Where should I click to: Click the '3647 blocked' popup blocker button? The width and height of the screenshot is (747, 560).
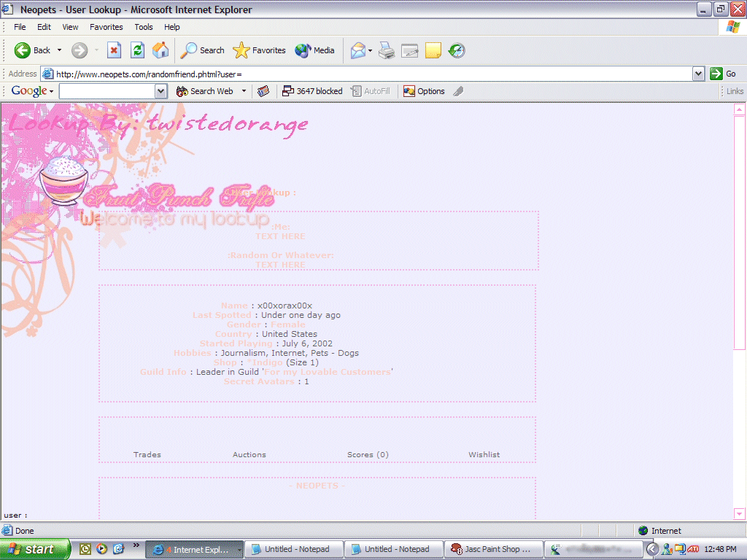click(x=312, y=91)
